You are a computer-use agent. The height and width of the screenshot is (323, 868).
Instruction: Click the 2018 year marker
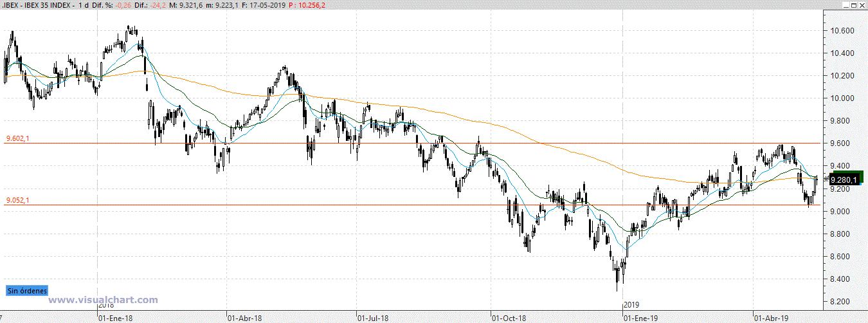(105, 306)
